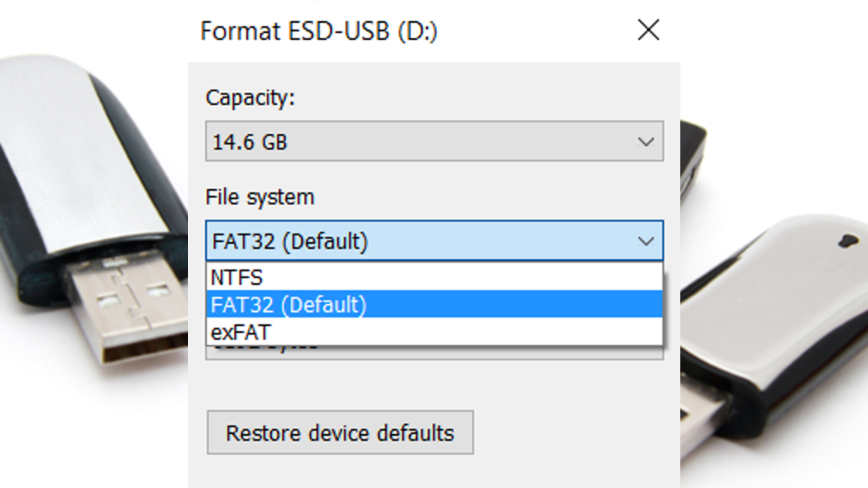Expand the Capacity dropdown arrow
This screenshot has height=488, width=868.
tap(646, 142)
